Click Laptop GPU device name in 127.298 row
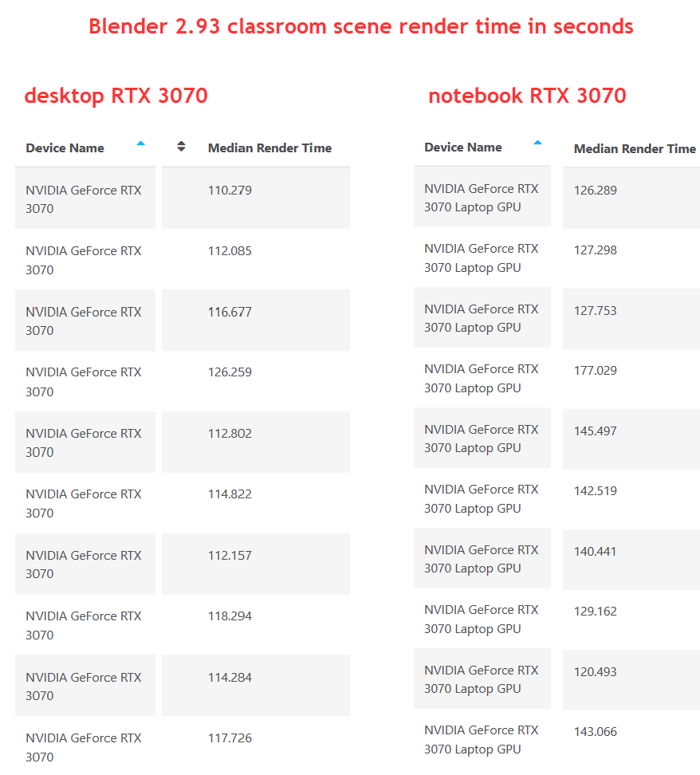Viewport: 700px width, 775px height. click(482, 258)
